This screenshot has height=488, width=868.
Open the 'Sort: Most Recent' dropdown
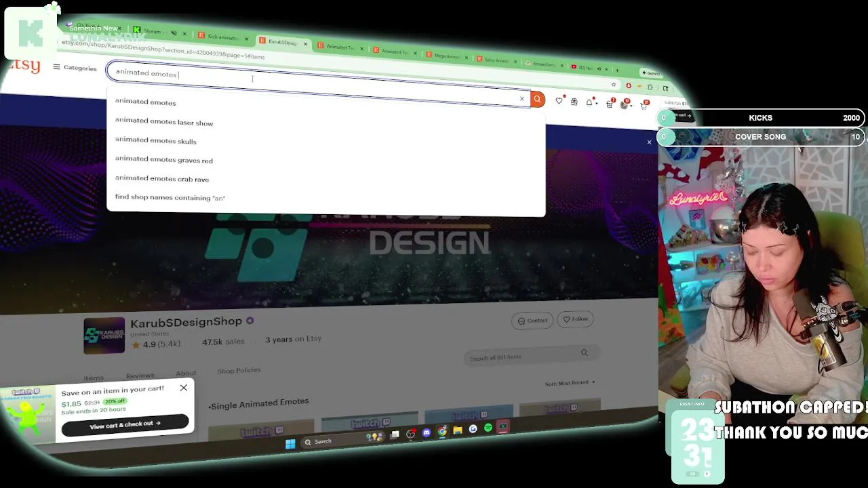570,383
